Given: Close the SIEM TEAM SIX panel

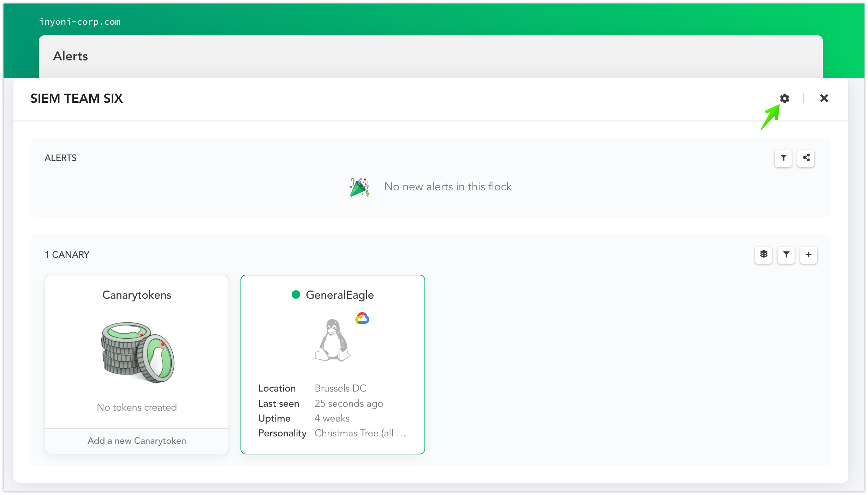Looking at the screenshot, I should 824,98.
